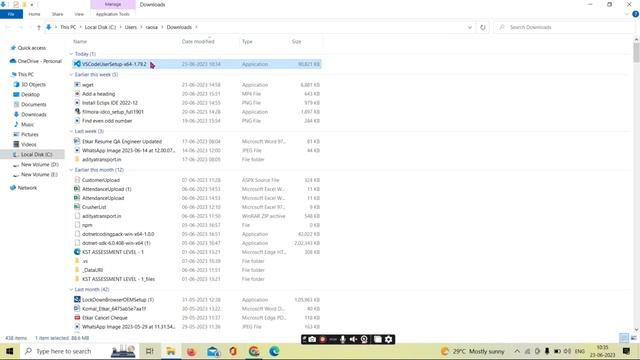The image size is (640, 360).
Task: Select the Etkar Resume QA Engineer Updated document icon
Action: coord(77,141)
